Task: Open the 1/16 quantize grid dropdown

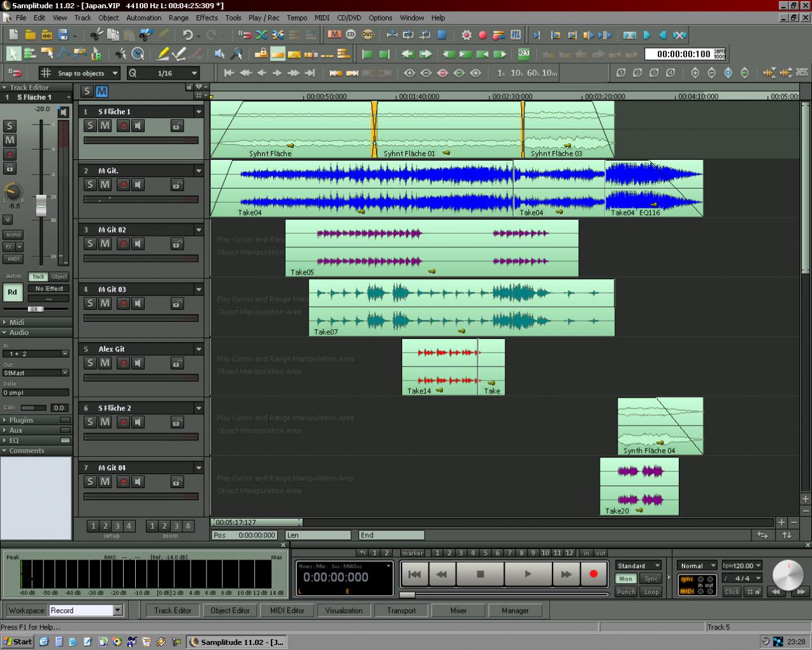Action: point(194,73)
